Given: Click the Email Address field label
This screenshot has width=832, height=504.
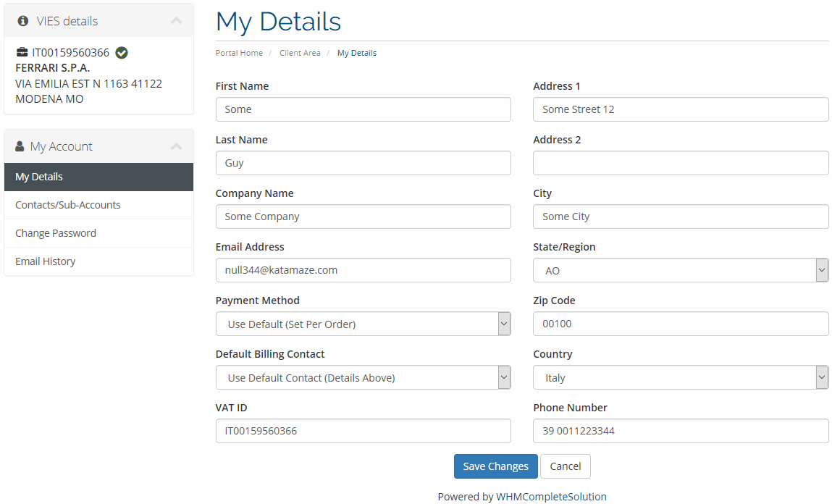Looking at the screenshot, I should point(250,247).
